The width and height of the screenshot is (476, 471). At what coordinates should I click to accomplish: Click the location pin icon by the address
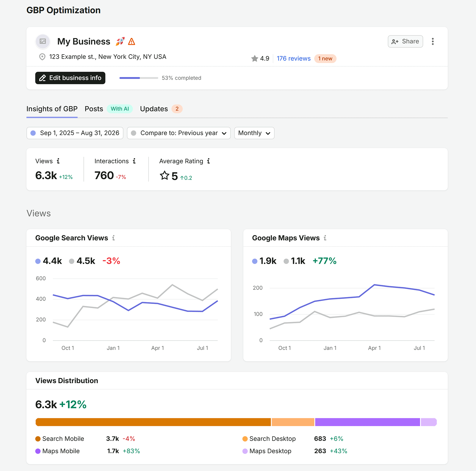click(42, 57)
